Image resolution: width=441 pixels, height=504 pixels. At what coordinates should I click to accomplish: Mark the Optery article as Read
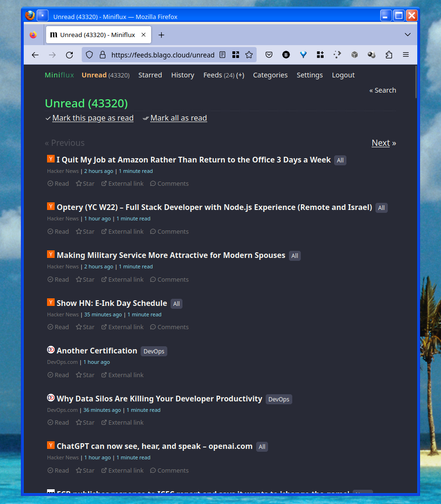(x=58, y=231)
